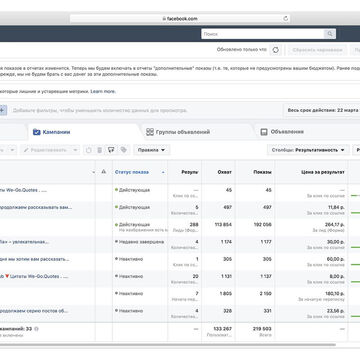
Task: Click 'Недавно завершена' status cell
Action: point(140,242)
